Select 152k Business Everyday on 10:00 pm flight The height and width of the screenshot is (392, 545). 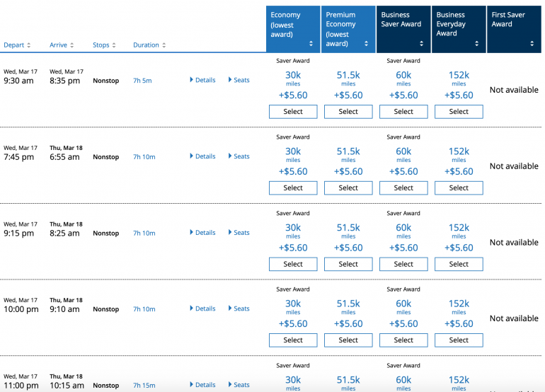click(x=459, y=340)
